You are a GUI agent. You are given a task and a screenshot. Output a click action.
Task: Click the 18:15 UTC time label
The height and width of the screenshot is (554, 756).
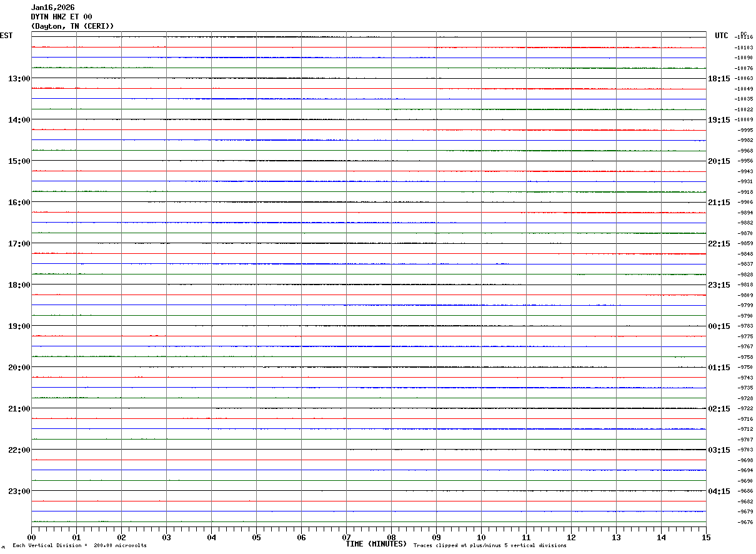coord(719,78)
